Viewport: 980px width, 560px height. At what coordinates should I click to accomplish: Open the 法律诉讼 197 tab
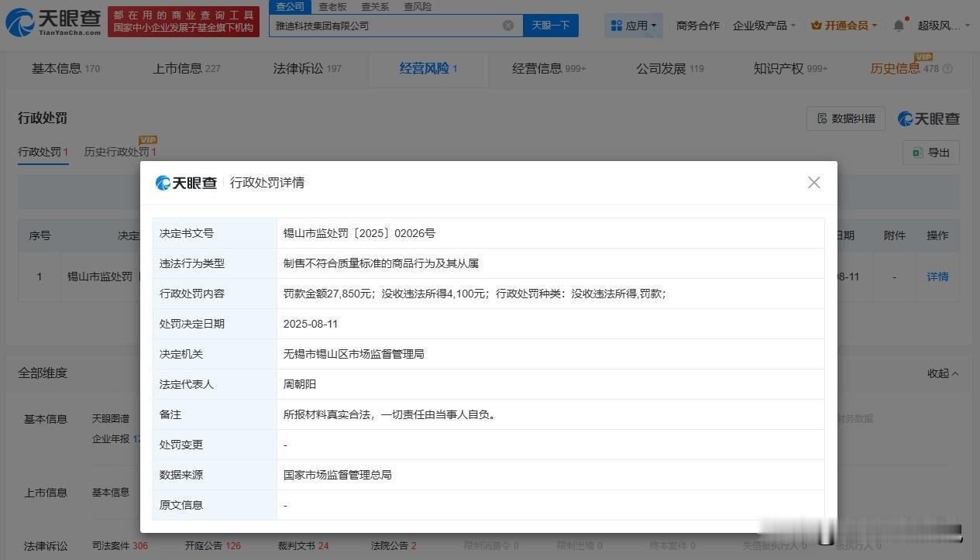pos(308,68)
